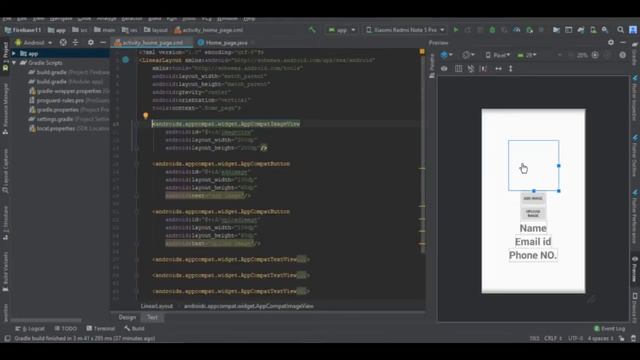Start debugging with the green bug icon
This screenshot has height=360, width=640.
[492, 30]
